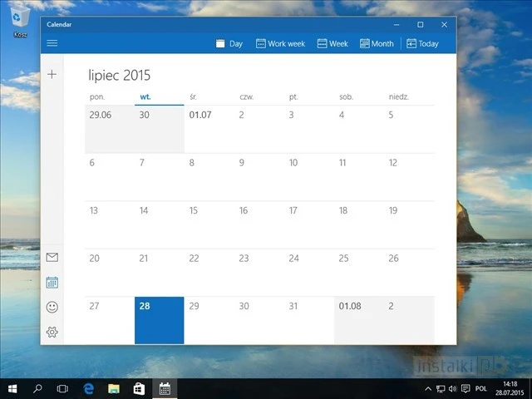Open the Store app from taskbar
Viewport: 532px width, 399px height.
(139, 388)
